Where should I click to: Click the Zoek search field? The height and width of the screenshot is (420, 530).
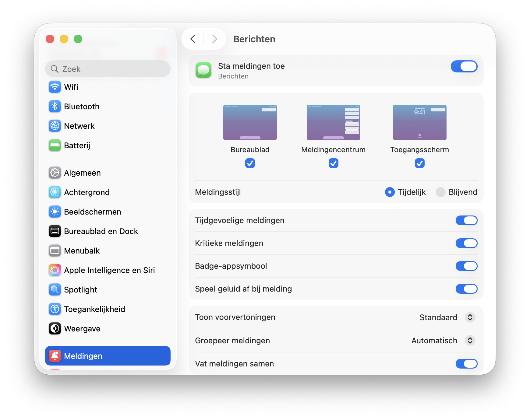[x=108, y=69]
